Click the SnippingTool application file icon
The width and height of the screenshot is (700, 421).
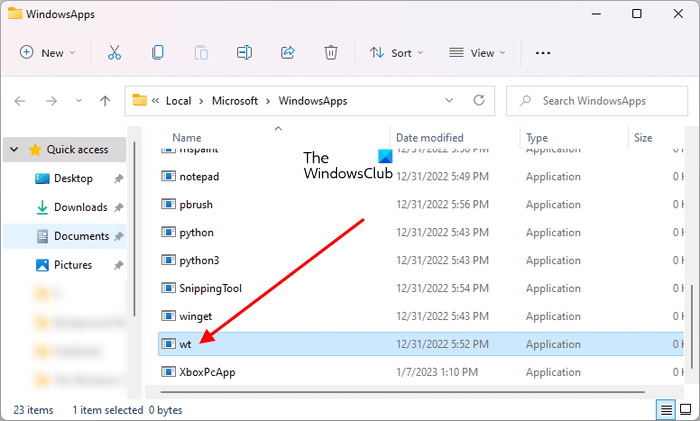pyautogui.click(x=168, y=288)
